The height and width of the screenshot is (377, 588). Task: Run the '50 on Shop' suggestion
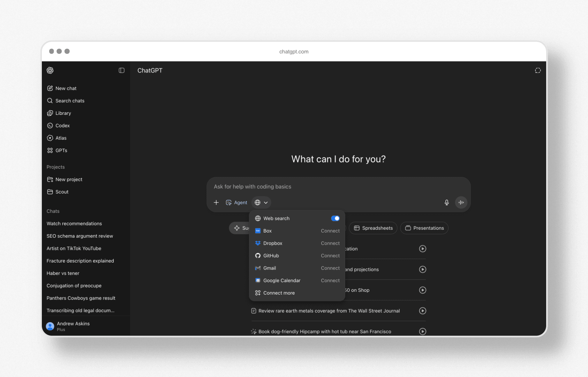coord(423,290)
